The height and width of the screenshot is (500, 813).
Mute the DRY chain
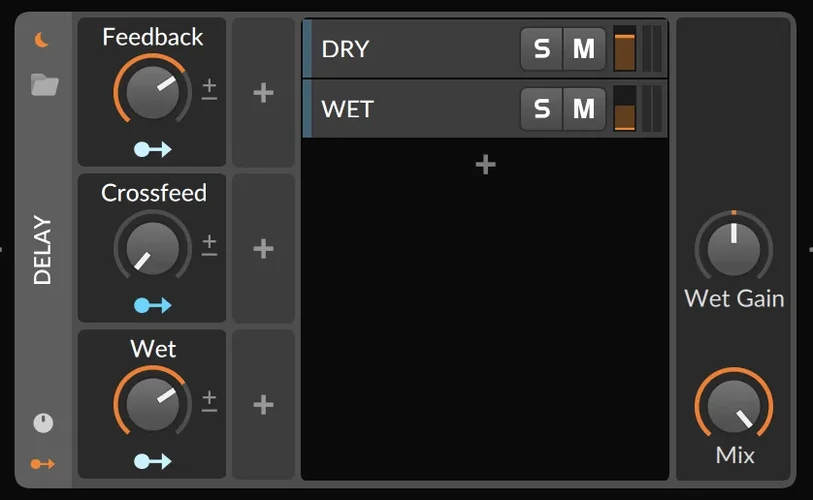coord(584,49)
